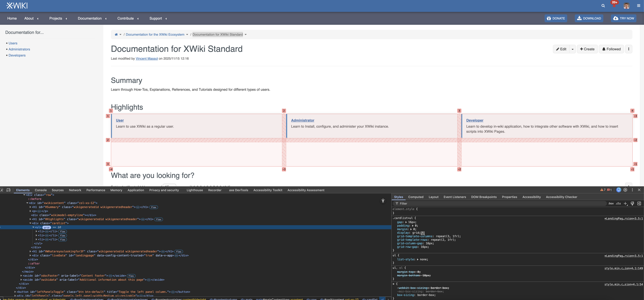Click the inspect element picker icon
Viewport: 644px width, 300px height.
click(2, 190)
